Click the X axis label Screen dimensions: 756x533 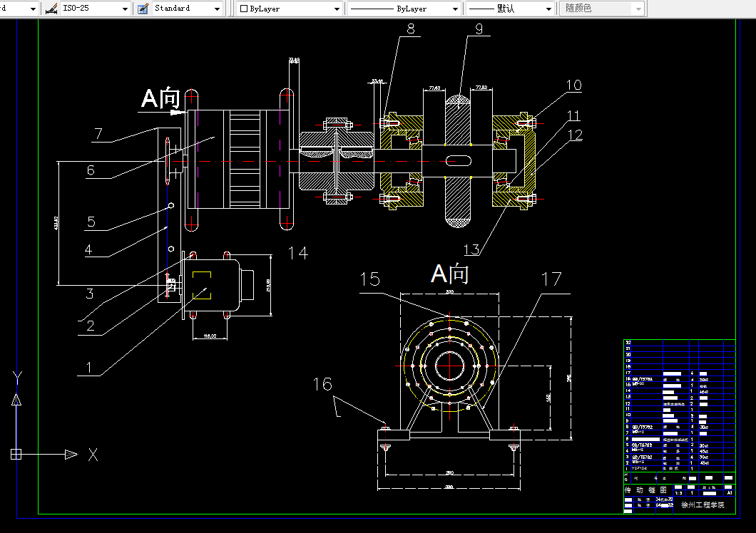pos(93,455)
